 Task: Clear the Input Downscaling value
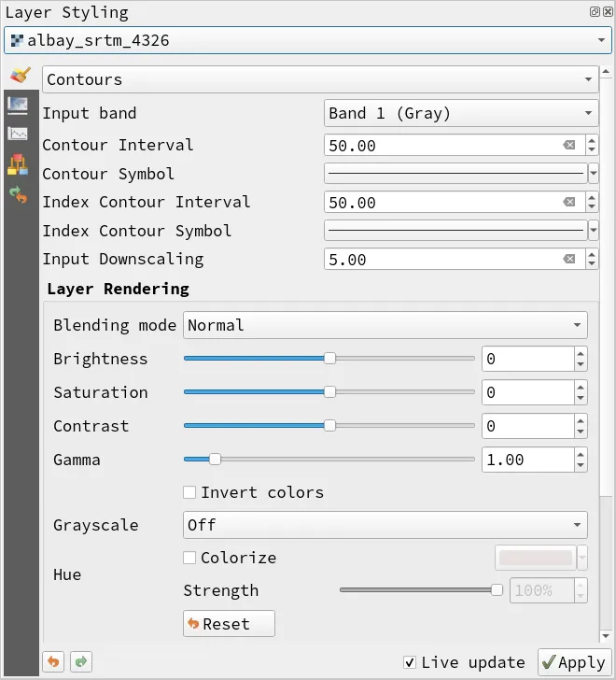[x=569, y=260]
